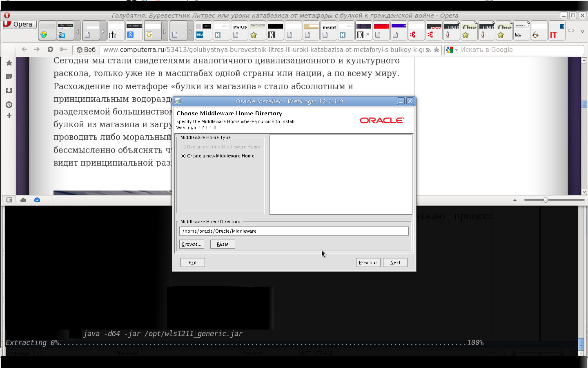Switch to the Google Translate favicon tab
This screenshot has width=588, height=368.
65,31
